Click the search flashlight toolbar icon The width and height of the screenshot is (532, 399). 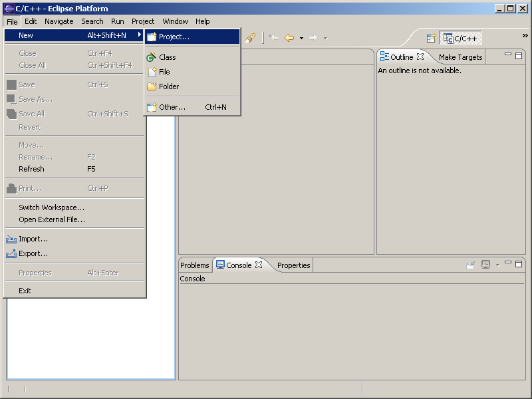coord(250,38)
